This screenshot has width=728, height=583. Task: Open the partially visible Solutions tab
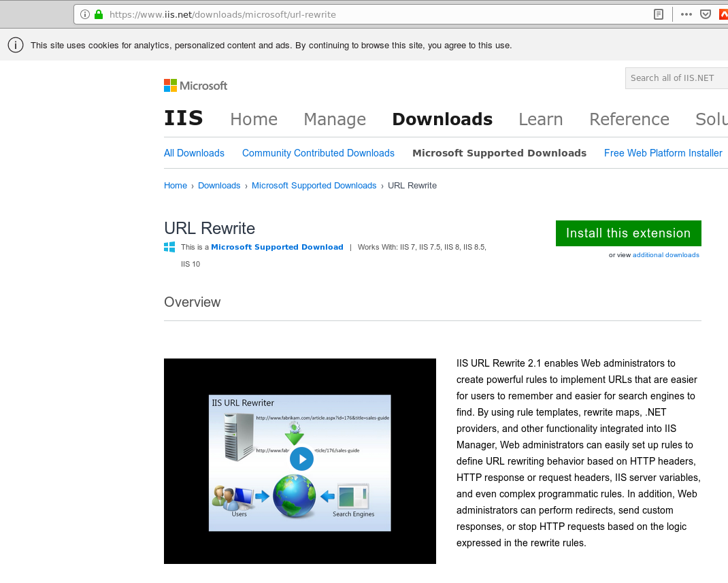click(x=711, y=119)
